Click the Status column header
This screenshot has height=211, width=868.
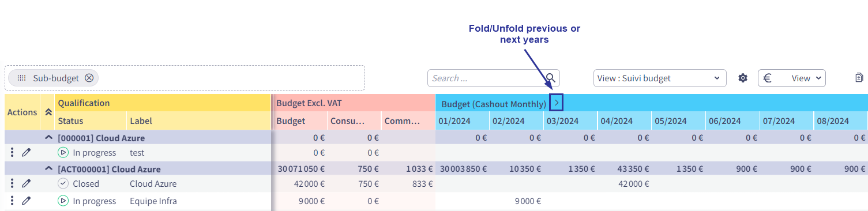click(70, 121)
